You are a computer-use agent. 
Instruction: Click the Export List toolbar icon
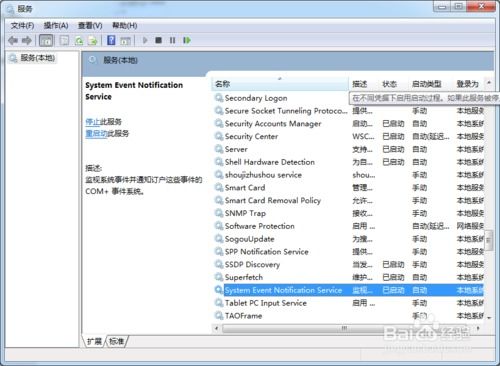(92, 41)
